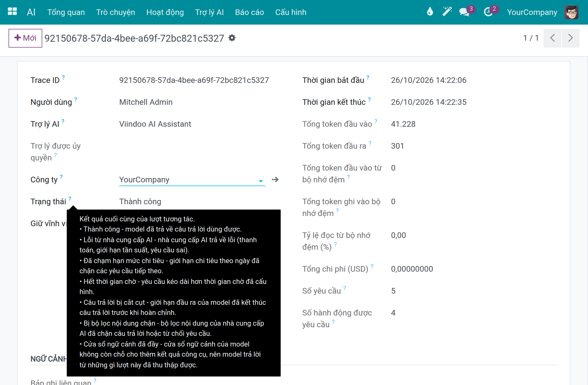Go to previous record arrow
The height and width of the screenshot is (385, 588).
pos(552,38)
